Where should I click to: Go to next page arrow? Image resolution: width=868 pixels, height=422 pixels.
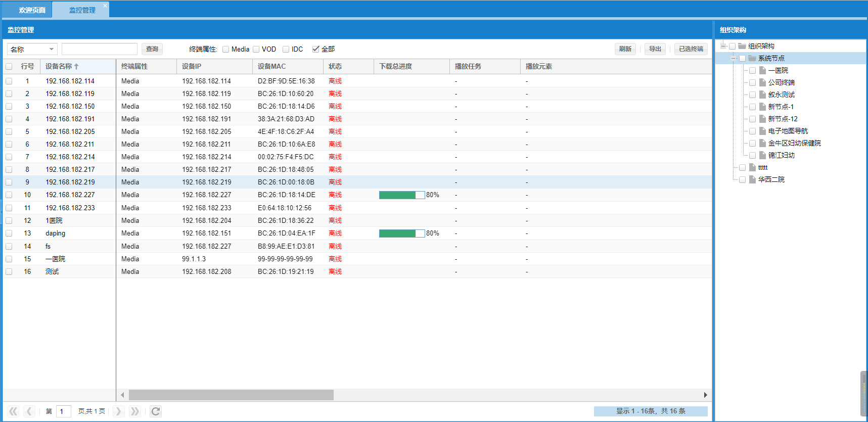[118, 411]
